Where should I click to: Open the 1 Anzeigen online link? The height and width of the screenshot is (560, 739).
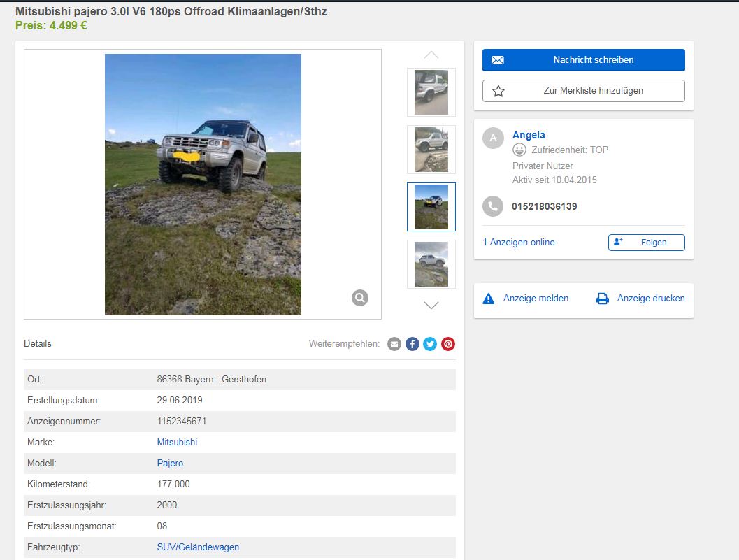pyautogui.click(x=518, y=243)
